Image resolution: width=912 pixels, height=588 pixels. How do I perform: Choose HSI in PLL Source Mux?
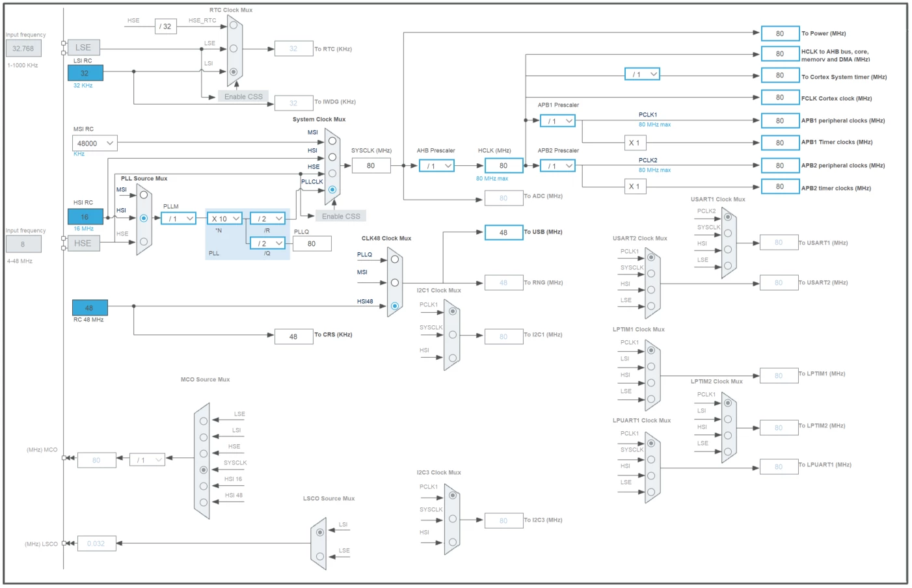tap(144, 218)
